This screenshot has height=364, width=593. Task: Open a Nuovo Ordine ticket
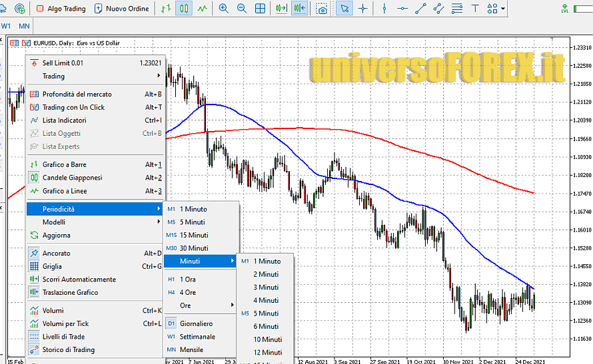point(122,9)
